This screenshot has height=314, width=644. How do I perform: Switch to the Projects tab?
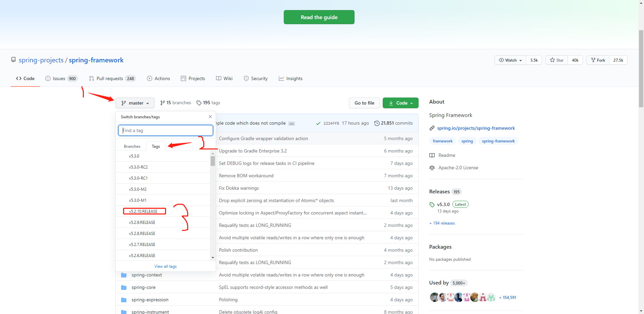(193, 78)
